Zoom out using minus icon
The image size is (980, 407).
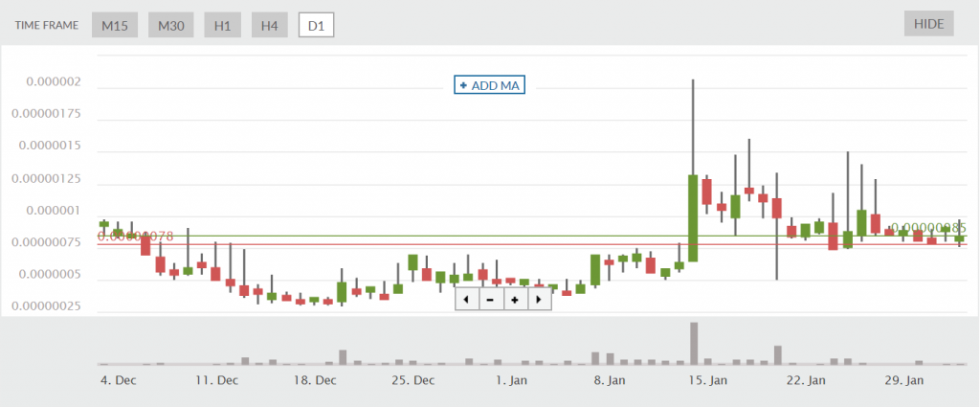click(491, 300)
